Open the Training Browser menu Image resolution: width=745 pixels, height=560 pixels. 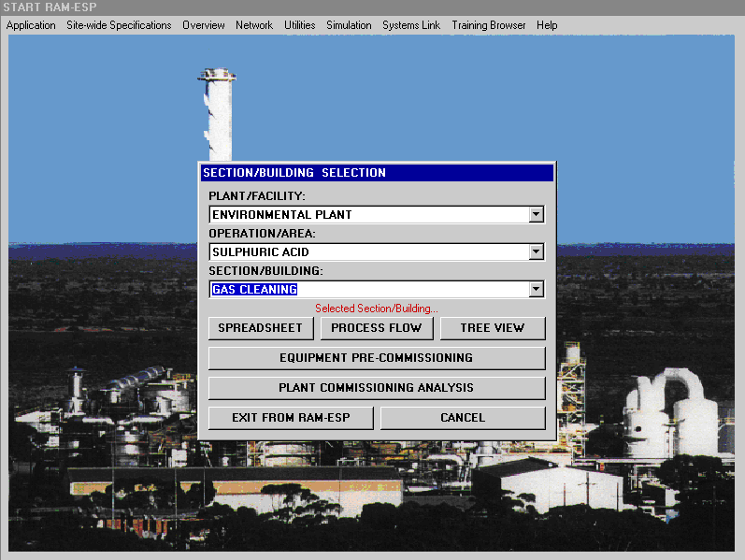pos(489,25)
